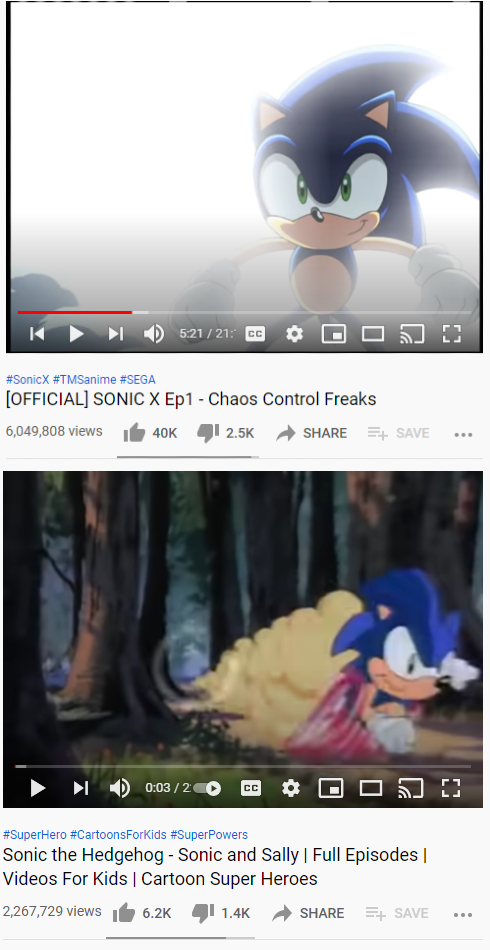Cast the Sonic X video to TV
The image size is (490, 950).
412,334
